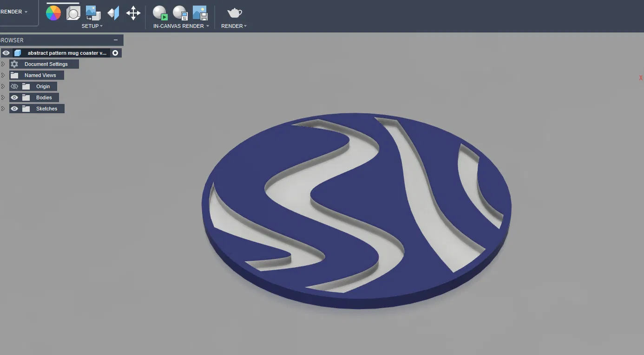Click the Document Settings gear icon
The width and height of the screenshot is (644, 355).
pyautogui.click(x=14, y=64)
